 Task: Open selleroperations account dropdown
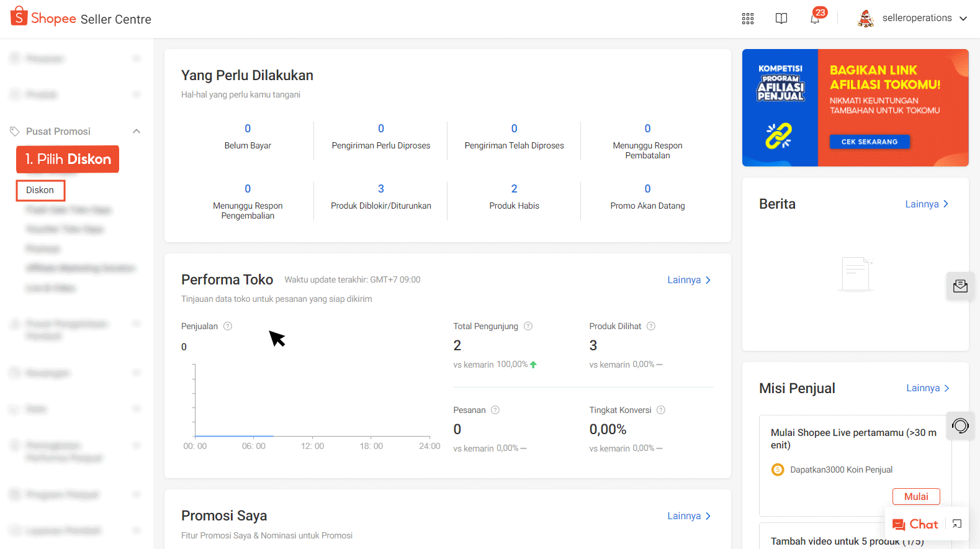[x=912, y=19]
